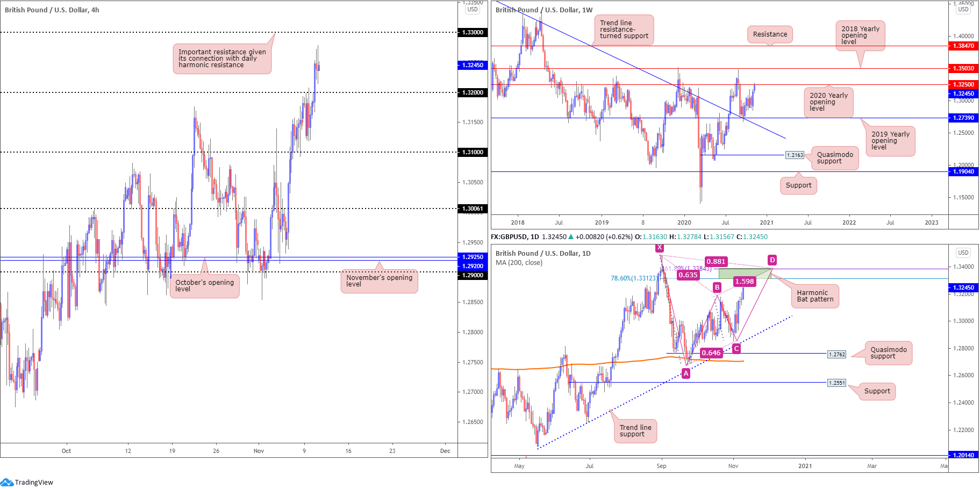Click the Quasimodo support callout on daily chart

pyautogui.click(x=889, y=353)
